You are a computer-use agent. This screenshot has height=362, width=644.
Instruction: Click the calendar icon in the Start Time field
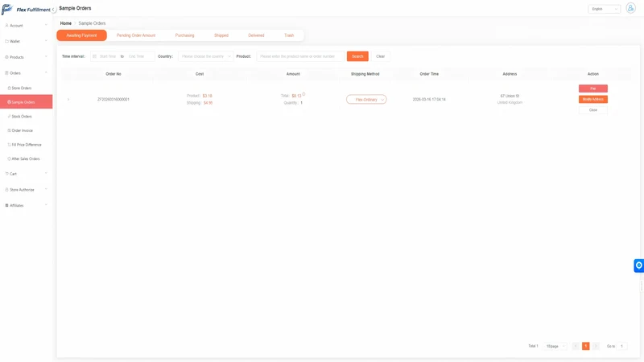[x=94, y=56]
